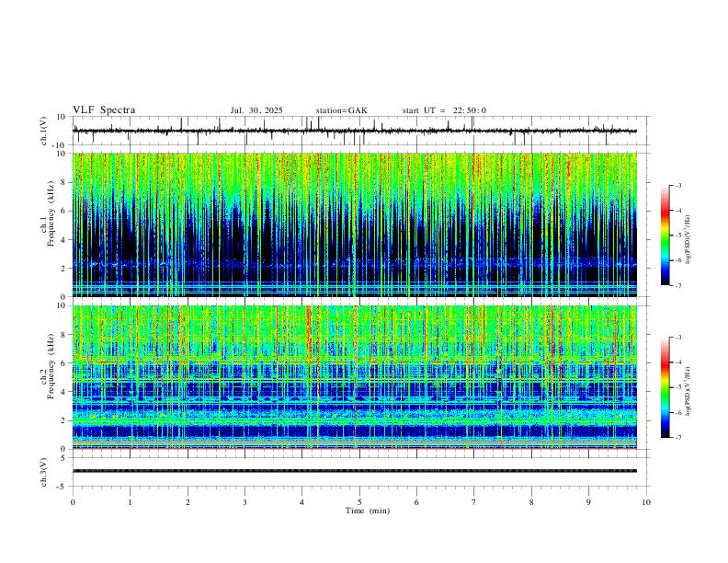Click the ch.1 spectrogram plot area
Screen dimensions: 728x563
tap(355, 224)
